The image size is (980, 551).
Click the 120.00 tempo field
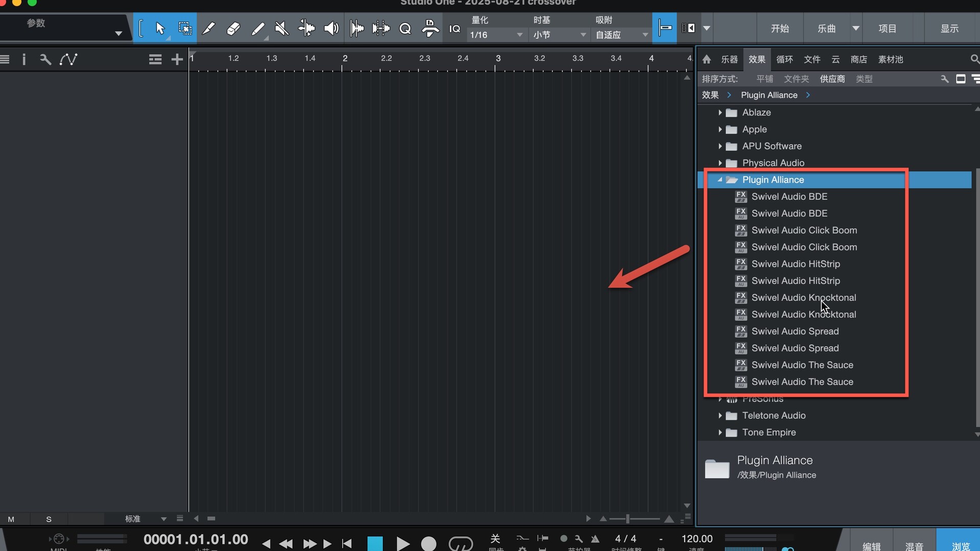coord(697,539)
